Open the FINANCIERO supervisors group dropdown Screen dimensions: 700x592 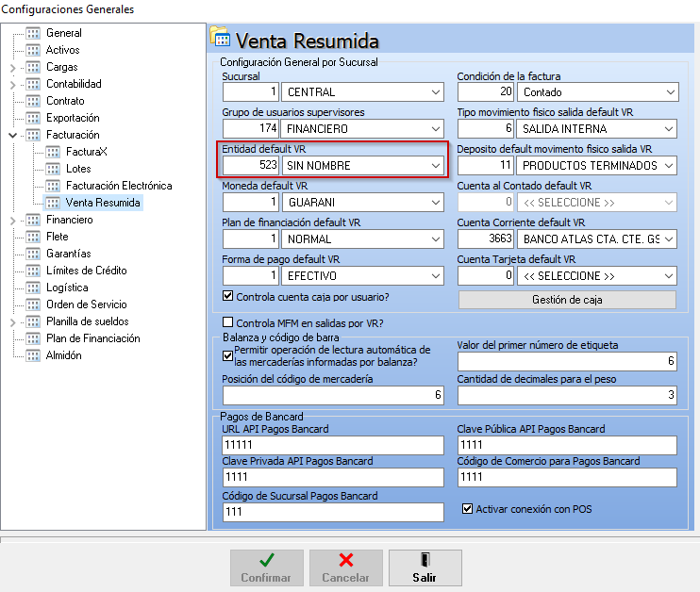click(436, 129)
